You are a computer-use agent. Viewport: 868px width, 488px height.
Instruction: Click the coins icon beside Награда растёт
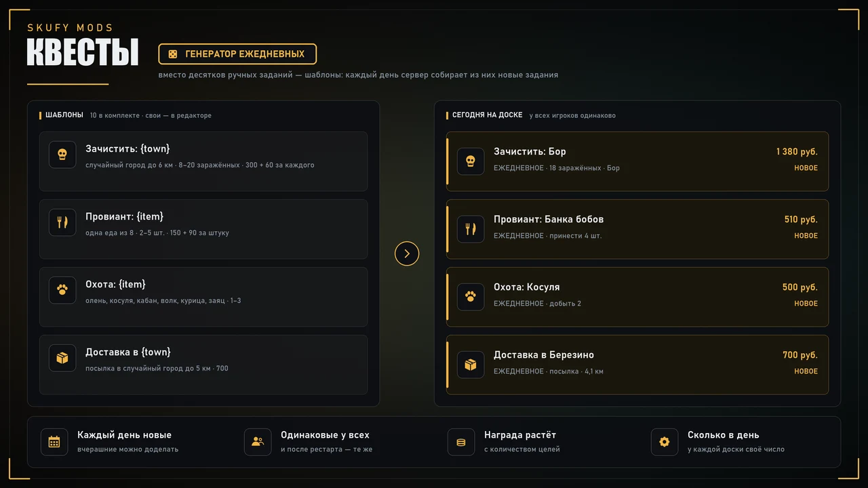click(x=461, y=442)
